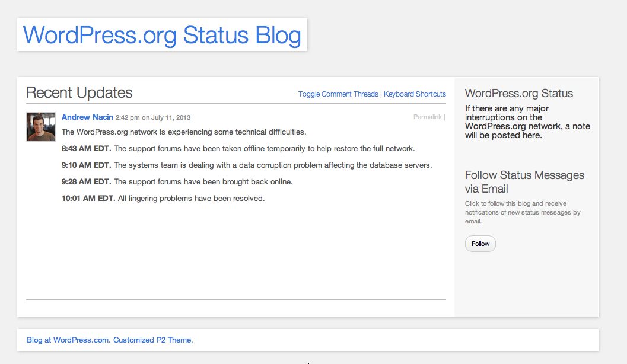Open 'Customized P2 Theme' footer link

point(153,340)
